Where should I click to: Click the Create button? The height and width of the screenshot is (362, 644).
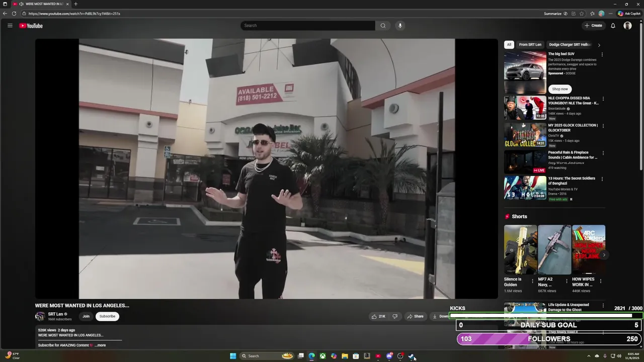click(593, 26)
